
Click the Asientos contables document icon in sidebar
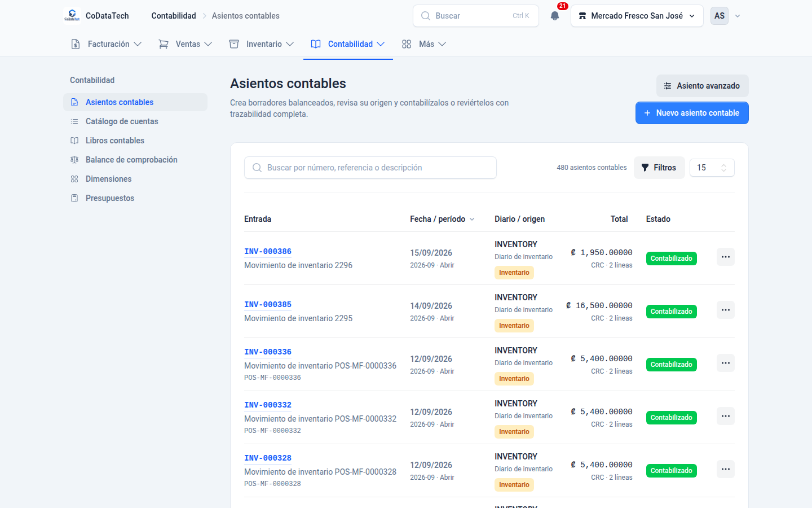coord(74,102)
